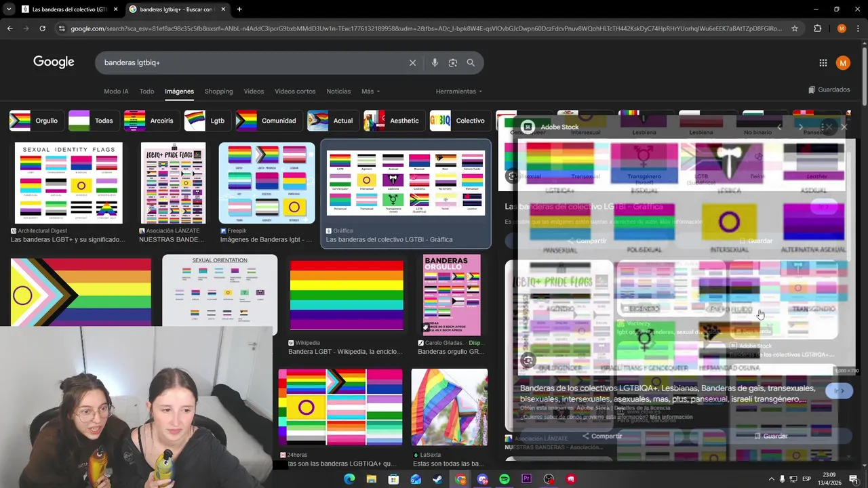Go to the Google logo homepage
Viewport: 868px width, 488px height.
point(54,62)
